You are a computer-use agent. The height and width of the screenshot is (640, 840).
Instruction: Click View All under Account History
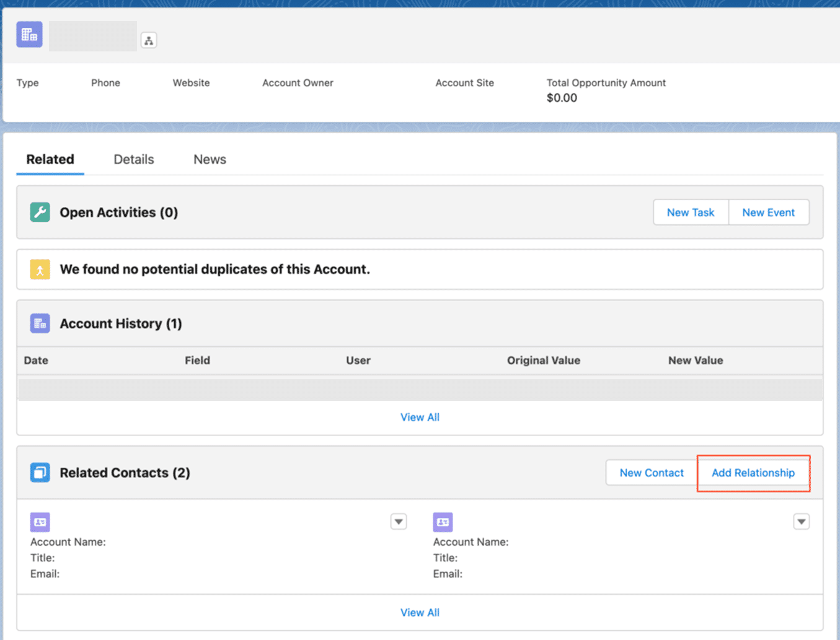[x=420, y=417]
